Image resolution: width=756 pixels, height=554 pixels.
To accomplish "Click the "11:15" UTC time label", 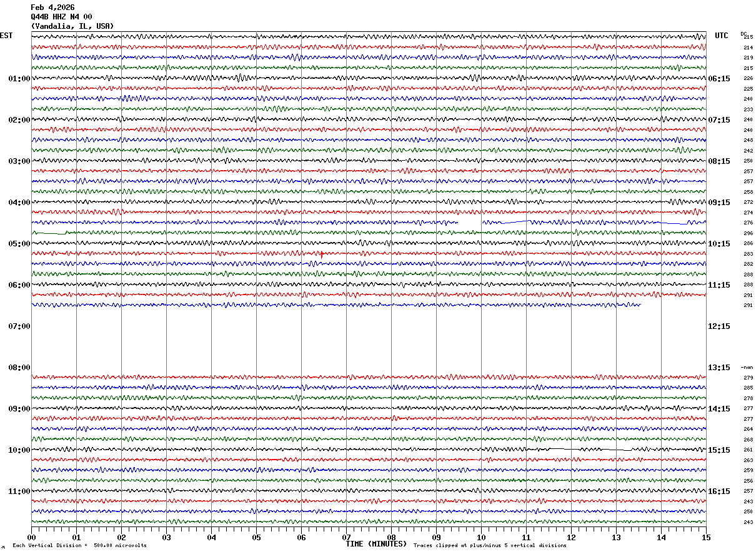I will tap(719, 285).
